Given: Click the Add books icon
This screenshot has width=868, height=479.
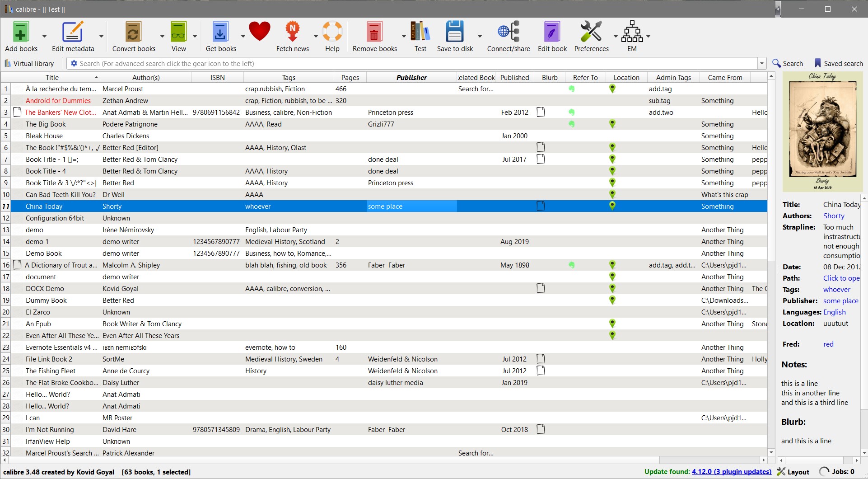Looking at the screenshot, I should tap(21, 33).
